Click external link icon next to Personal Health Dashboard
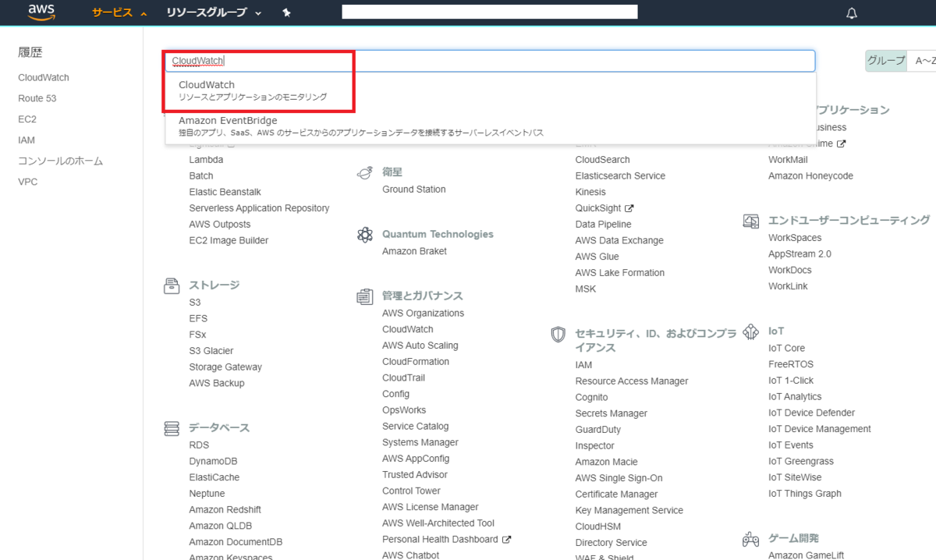 (x=506, y=540)
